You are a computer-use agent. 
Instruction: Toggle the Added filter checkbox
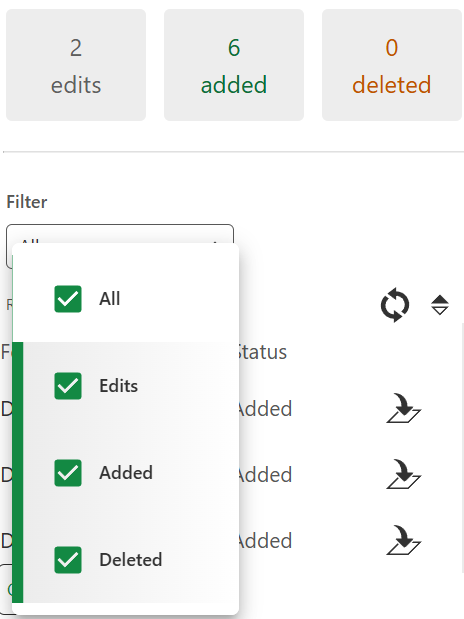[x=68, y=473]
